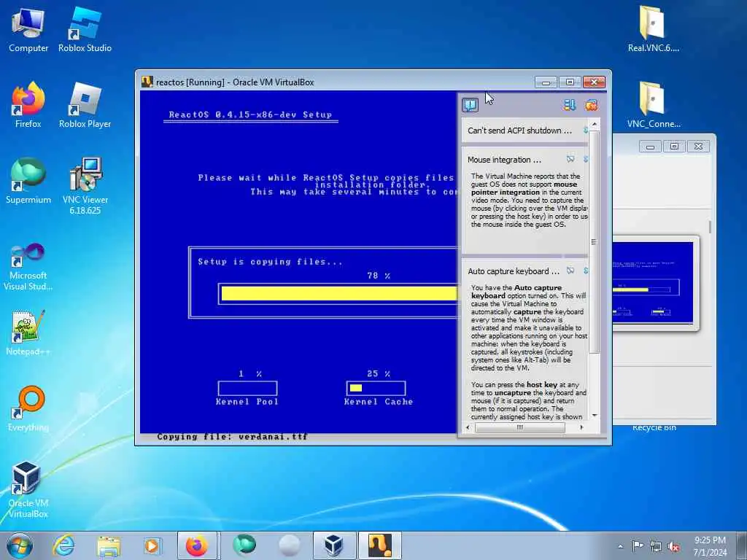Click the notification panel horizontal scroll-right arrow
The height and width of the screenshot is (560, 747).
[x=581, y=427]
